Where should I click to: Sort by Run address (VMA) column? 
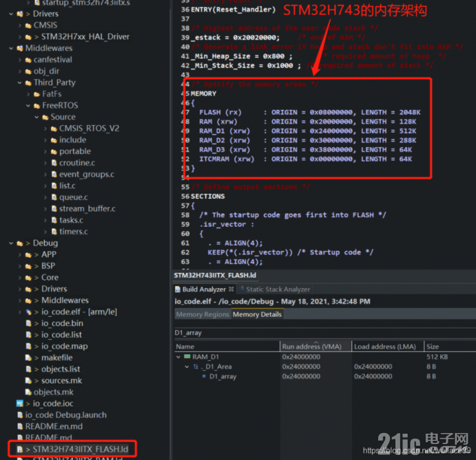tap(316, 346)
